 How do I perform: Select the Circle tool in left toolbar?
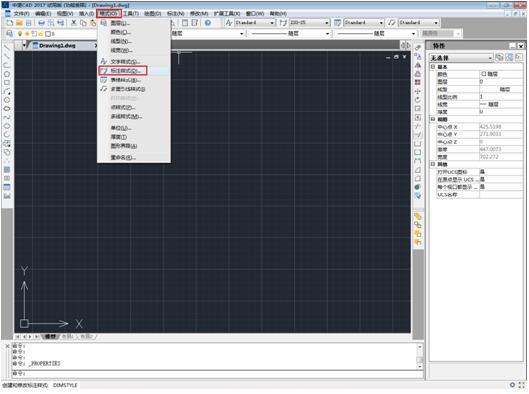[x=7, y=74]
